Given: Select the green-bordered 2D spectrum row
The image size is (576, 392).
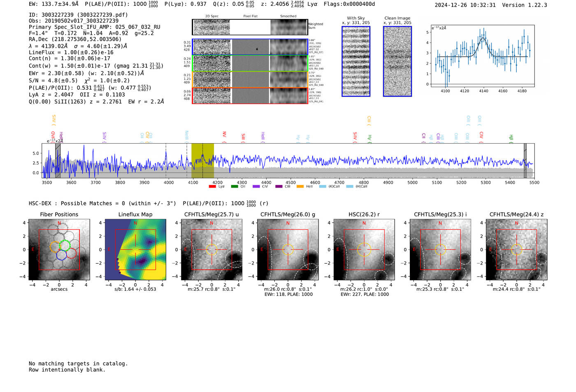Looking at the screenshot, I should [x=250, y=63].
